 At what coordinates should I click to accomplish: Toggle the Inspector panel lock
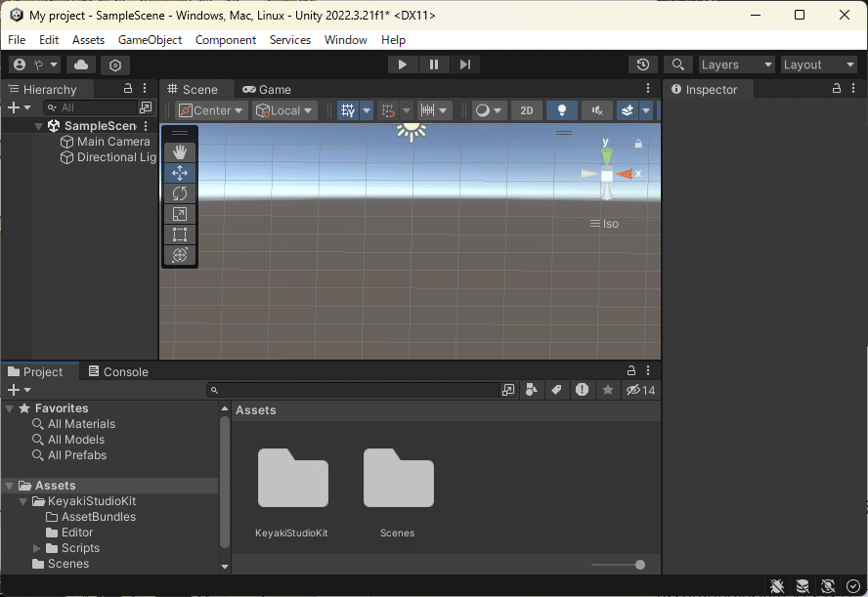point(837,89)
